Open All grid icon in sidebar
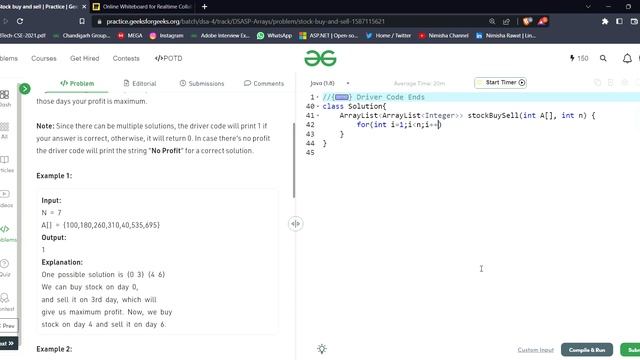Image resolution: width=640 pixels, height=360 pixels. tap(4, 131)
